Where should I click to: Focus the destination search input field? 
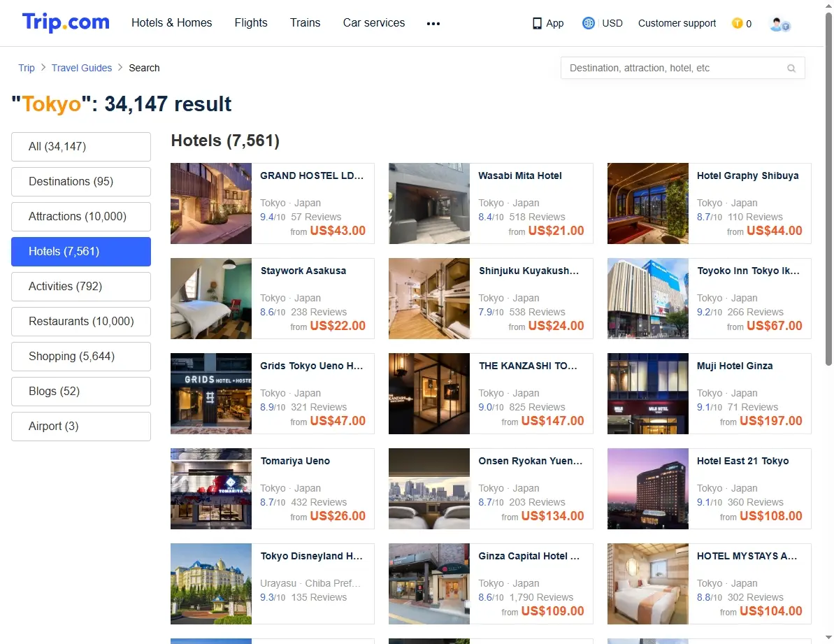(683, 68)
